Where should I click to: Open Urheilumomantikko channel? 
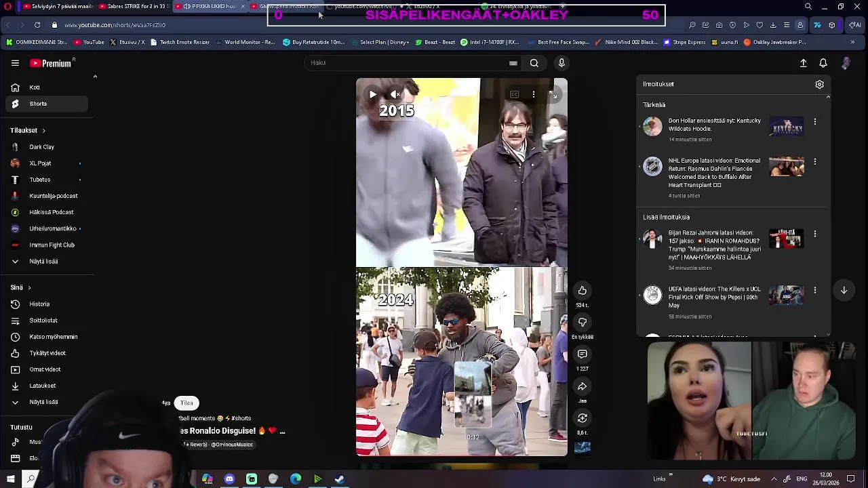pos(47,228)
